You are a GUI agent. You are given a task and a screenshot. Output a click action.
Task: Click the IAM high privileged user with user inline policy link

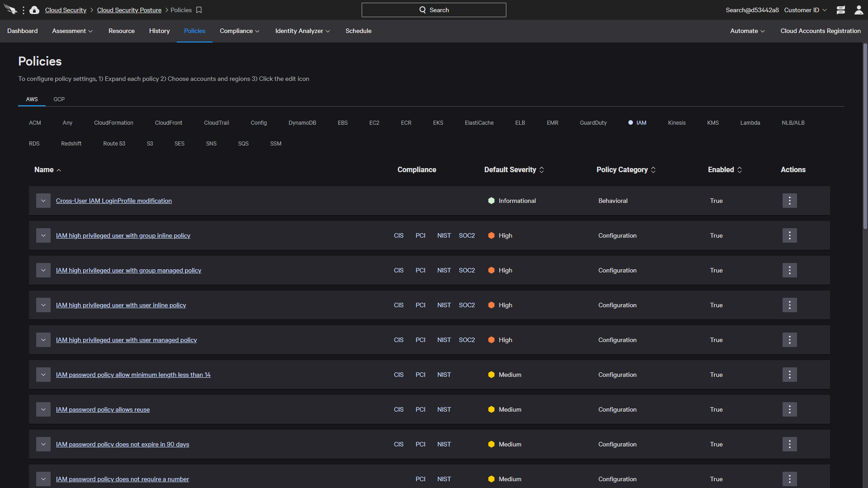121,305
